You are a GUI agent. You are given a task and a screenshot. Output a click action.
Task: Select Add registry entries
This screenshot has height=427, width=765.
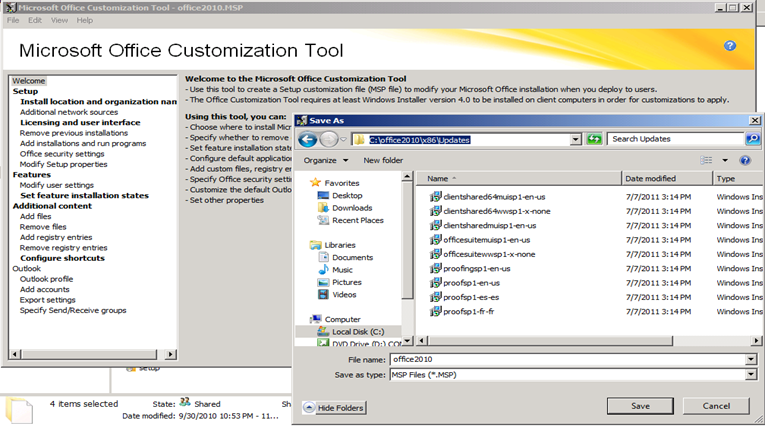point(56,237)
